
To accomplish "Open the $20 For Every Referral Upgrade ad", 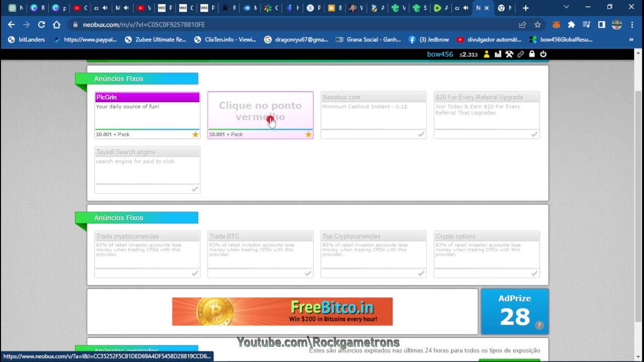I will click(487, 115).
